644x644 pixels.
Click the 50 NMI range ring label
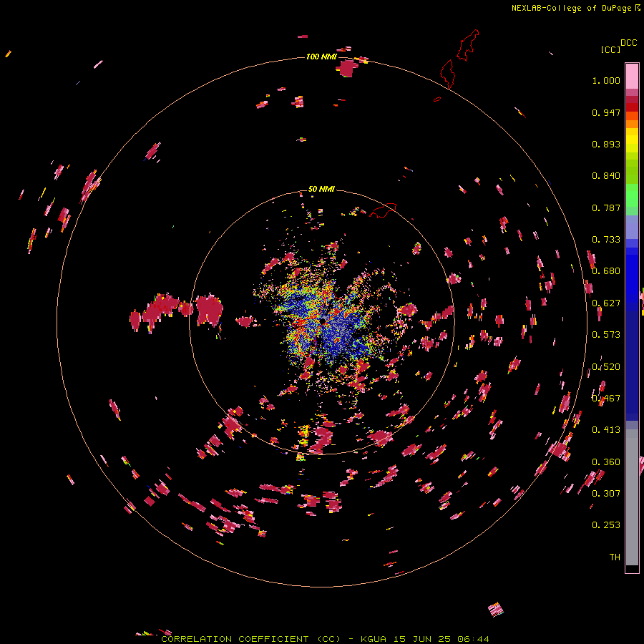[x=321, y=190]
